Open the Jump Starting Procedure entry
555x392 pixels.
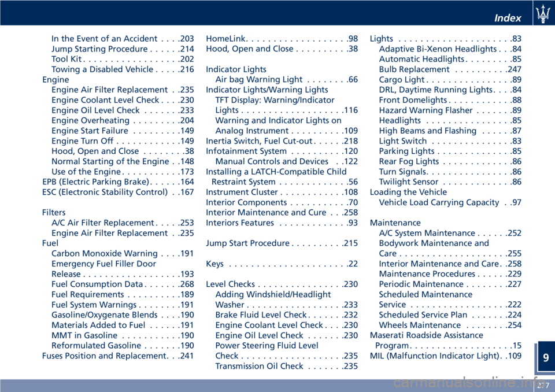click(x=123, y=49)
